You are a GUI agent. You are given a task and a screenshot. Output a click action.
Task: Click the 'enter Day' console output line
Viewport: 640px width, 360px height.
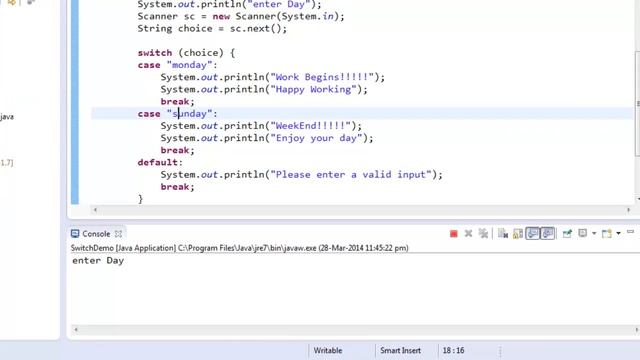98,260
